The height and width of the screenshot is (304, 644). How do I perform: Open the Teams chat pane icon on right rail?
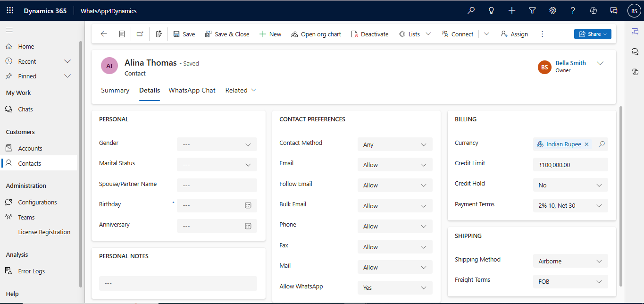point(635,31)
